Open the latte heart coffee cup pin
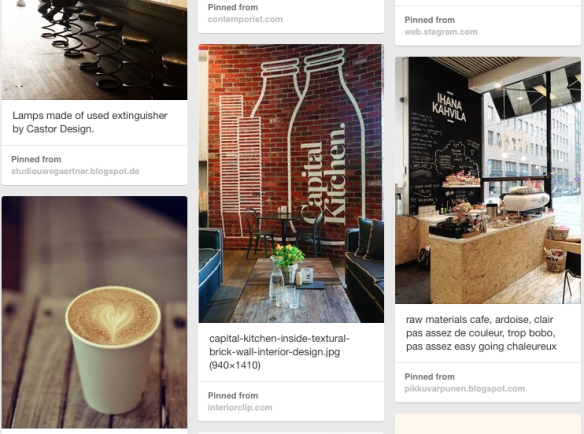 pyautogui.click(x=94, y=312)
